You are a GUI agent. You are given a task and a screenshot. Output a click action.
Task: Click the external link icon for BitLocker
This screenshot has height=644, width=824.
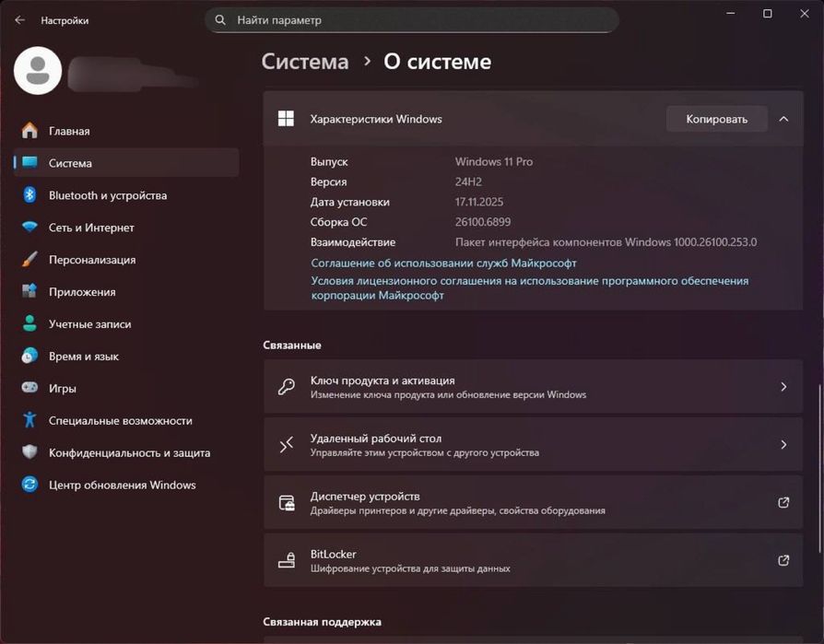(783, 560)
